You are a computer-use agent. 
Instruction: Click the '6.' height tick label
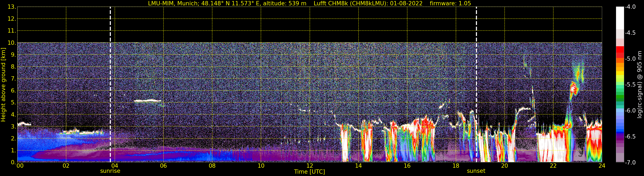[13, 91]
